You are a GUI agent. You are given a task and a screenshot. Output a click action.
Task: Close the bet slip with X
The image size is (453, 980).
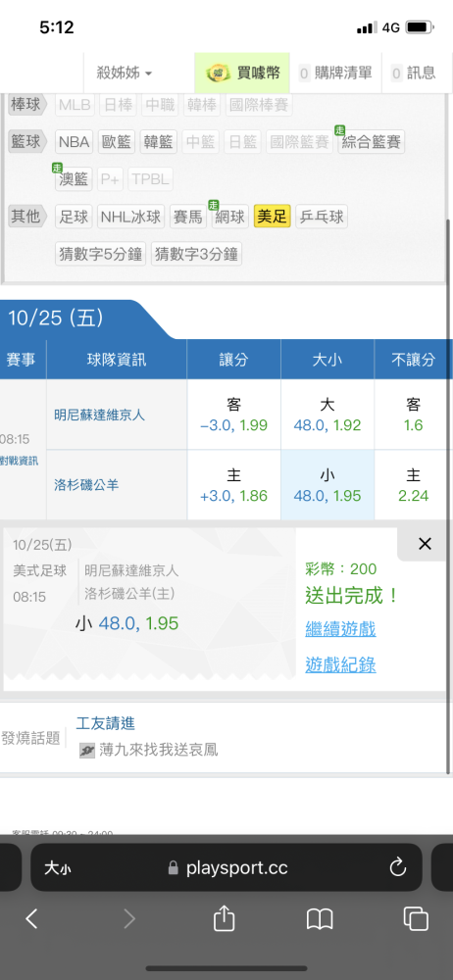pos(425,544)
